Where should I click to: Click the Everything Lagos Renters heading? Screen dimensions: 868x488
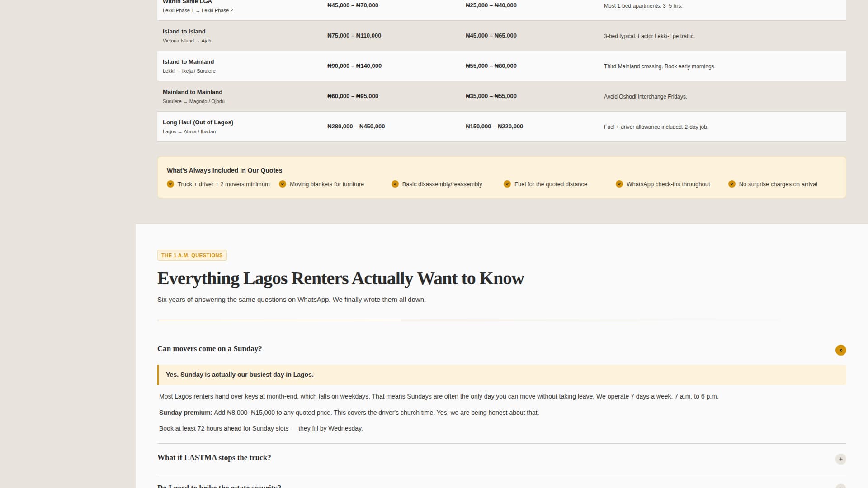(x=340, y=278)
